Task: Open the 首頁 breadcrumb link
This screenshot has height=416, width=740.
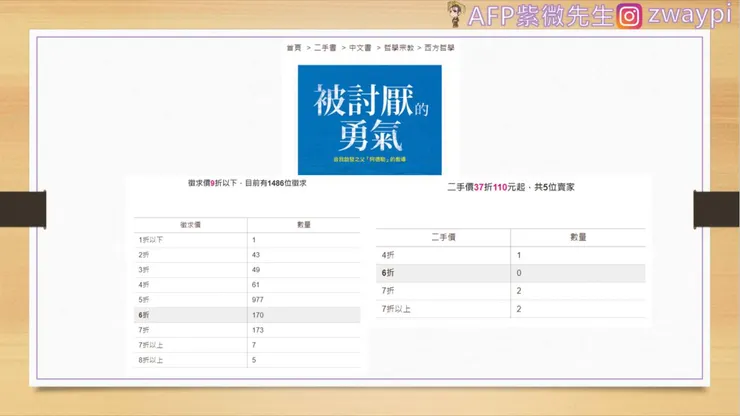Action: pos(294,48)
